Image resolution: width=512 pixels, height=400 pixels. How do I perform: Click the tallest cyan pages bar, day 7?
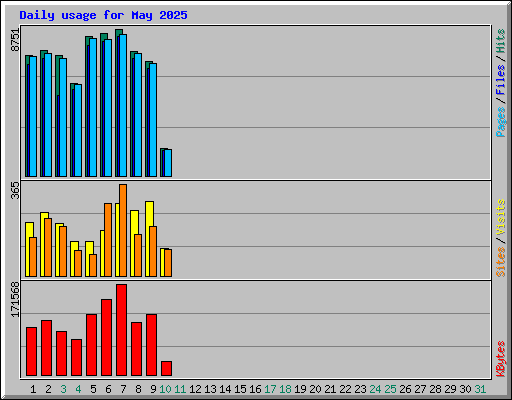pyautogui.click(x=123, y=105)
